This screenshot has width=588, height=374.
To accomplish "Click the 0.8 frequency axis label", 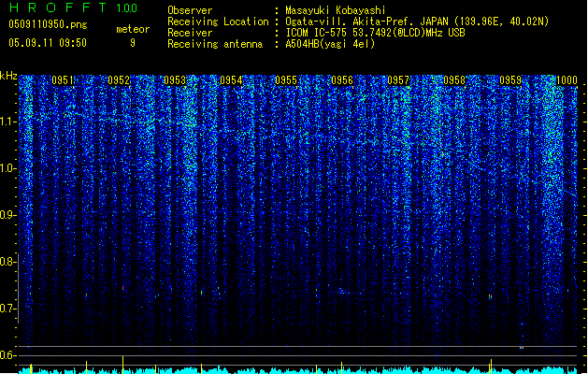I will 8,262.
